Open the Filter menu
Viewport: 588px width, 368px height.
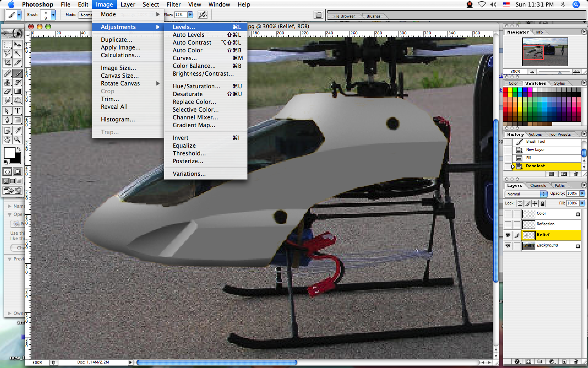174,4
